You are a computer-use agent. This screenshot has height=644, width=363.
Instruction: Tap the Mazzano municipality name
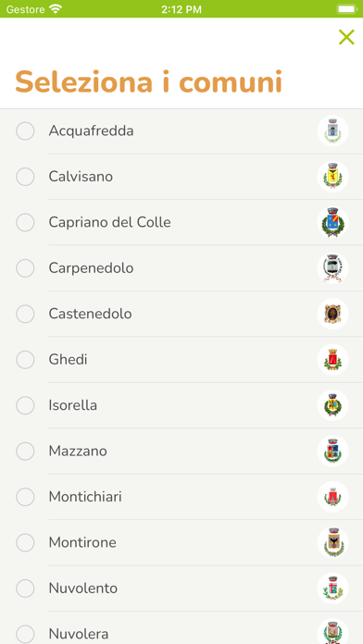(78, 452)
